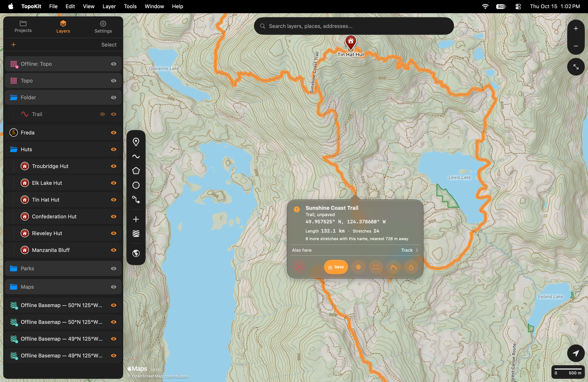Open the Settings tab

click(103, 27)
